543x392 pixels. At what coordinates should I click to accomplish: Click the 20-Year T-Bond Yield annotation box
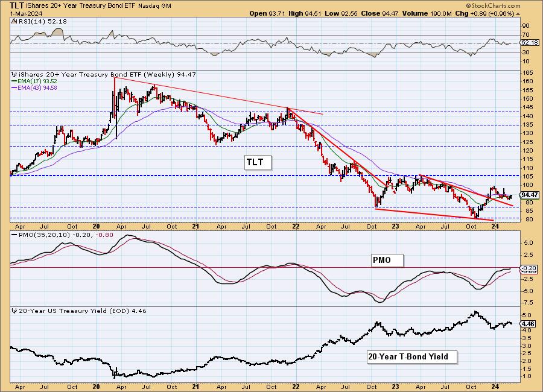tap(411, 356)
